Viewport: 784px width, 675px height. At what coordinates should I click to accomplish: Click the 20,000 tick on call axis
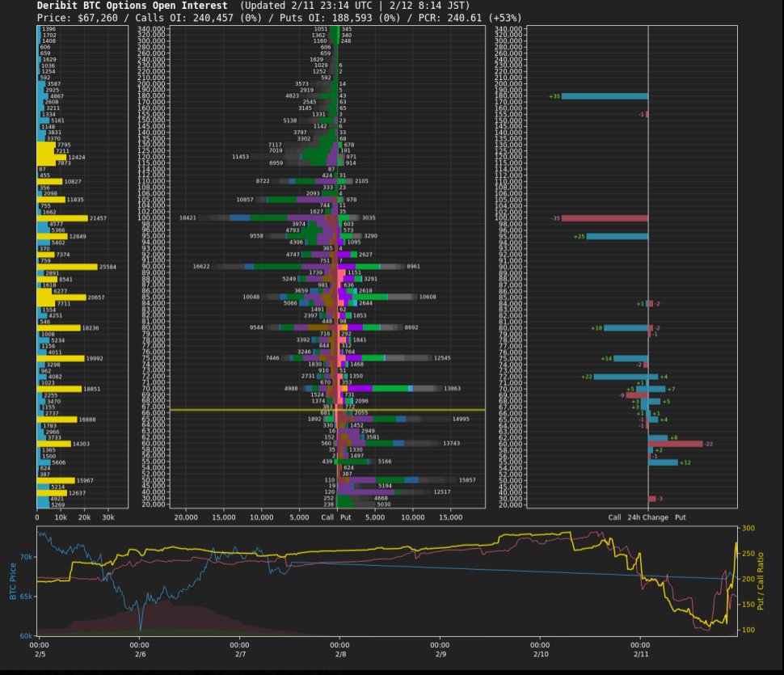(186, 517)
